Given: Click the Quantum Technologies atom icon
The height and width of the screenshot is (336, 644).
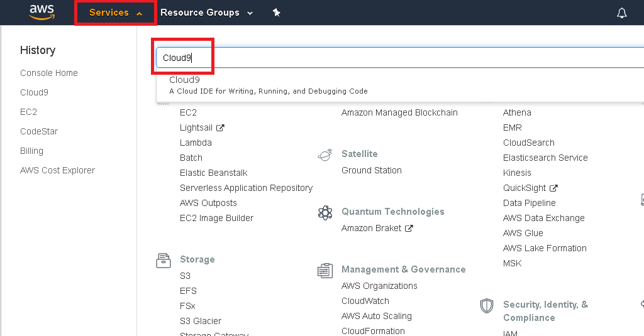Looking at the screenshot, I should click(325, 212).
